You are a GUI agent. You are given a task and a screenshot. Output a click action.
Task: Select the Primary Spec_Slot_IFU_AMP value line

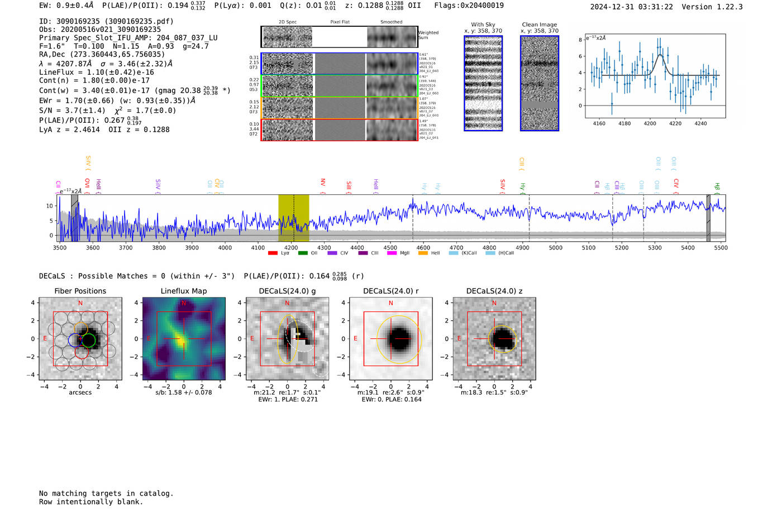pyautogui.click(x=128, y=38)
